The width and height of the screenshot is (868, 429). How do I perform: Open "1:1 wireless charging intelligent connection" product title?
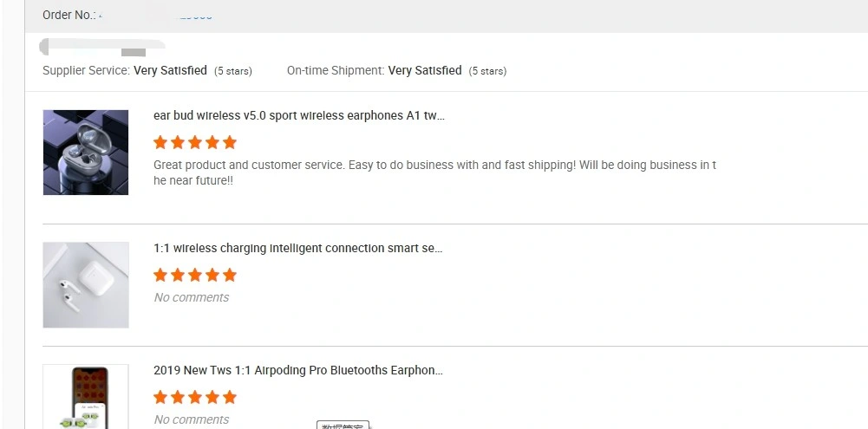pos(297,248)
